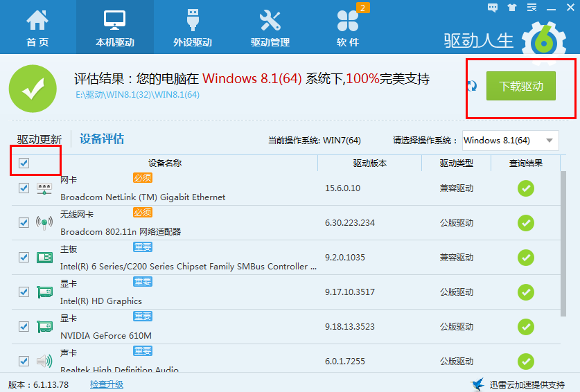Click the 当前操作系统: WIN7(64) label
This screenshot has height=392, width=580.
315,141
